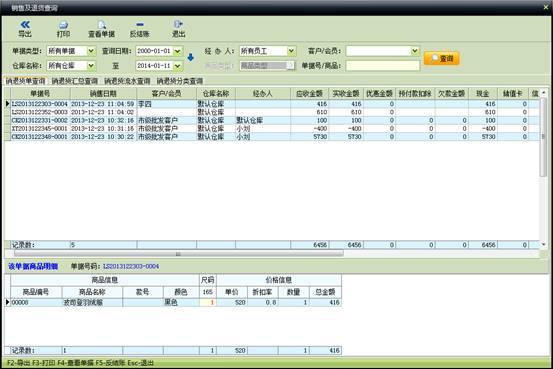Click the 反结账 reverse checkout icon
Image resolution: width=553 pixels, height=369 pixels.
140,29
